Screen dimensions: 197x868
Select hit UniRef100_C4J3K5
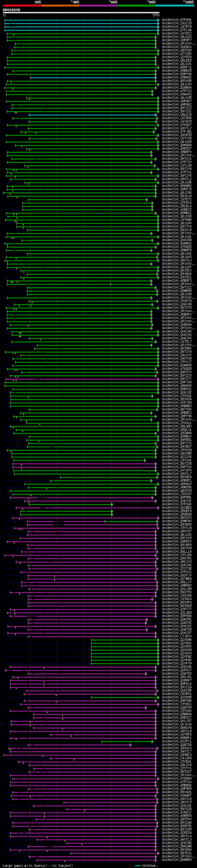click(x=177, y=758)
